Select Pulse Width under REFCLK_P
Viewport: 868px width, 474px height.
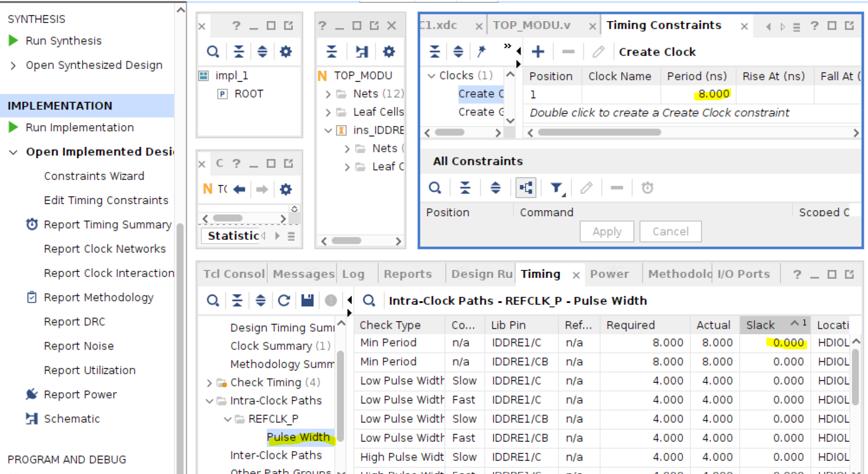click(x=298, y=437)
